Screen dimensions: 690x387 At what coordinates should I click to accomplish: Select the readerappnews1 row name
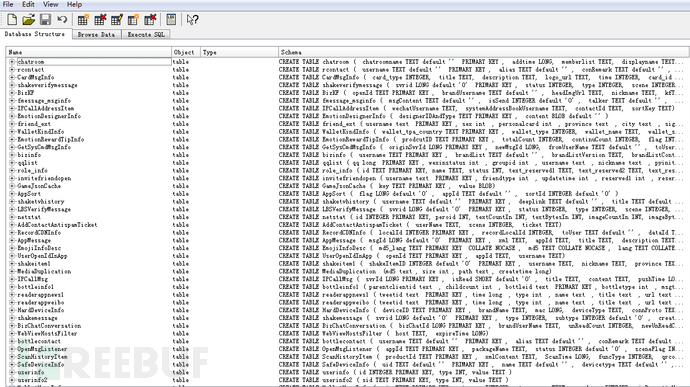(x=40, y=295)
